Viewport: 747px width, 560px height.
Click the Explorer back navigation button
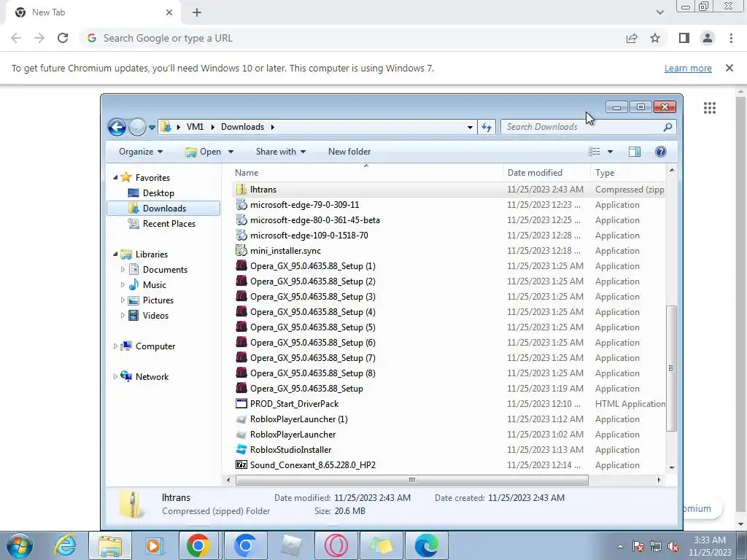117,127
